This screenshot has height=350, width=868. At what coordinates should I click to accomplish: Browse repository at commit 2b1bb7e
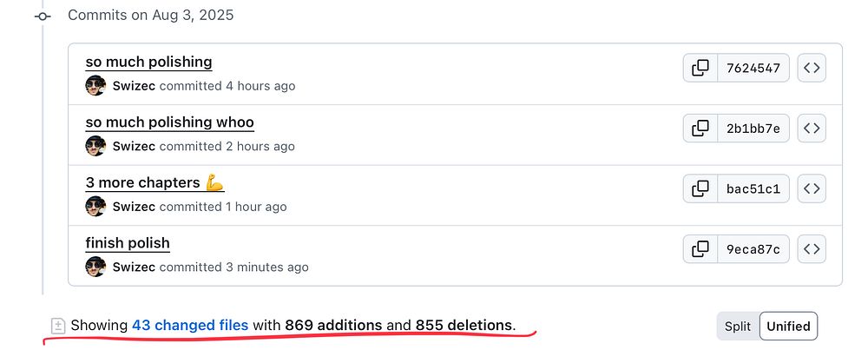pos(812,129)
